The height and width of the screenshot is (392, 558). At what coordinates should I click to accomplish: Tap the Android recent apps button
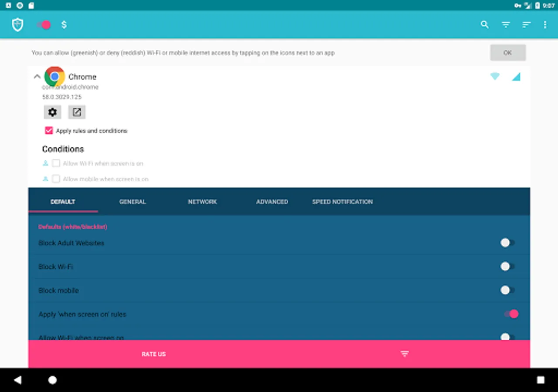pyautogui.click(x=541, y=380)
